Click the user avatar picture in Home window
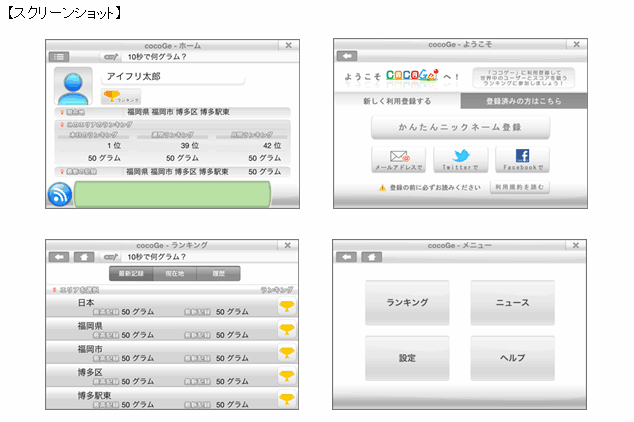This screenshot has width=634, height=422. click(73, 86)
